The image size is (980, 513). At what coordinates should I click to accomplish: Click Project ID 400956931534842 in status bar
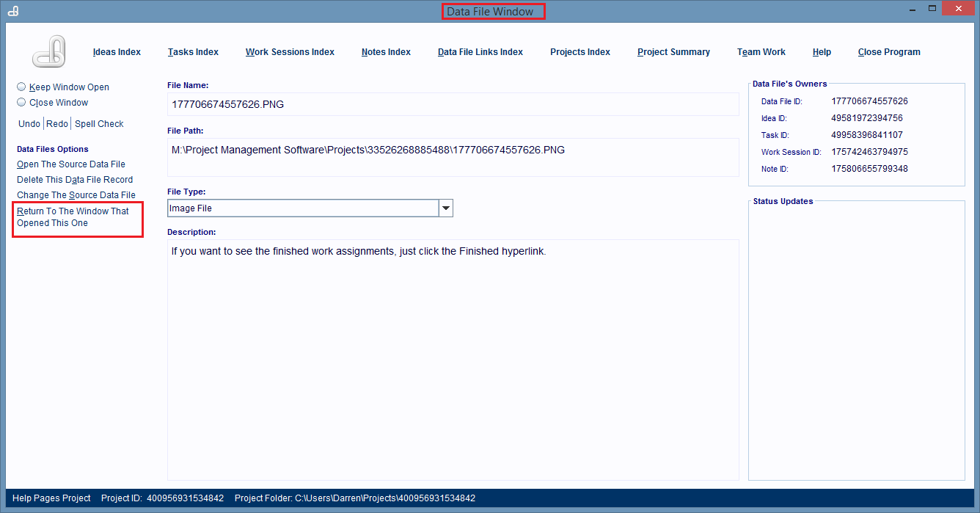pyautogui.click(x=163, y=498)
